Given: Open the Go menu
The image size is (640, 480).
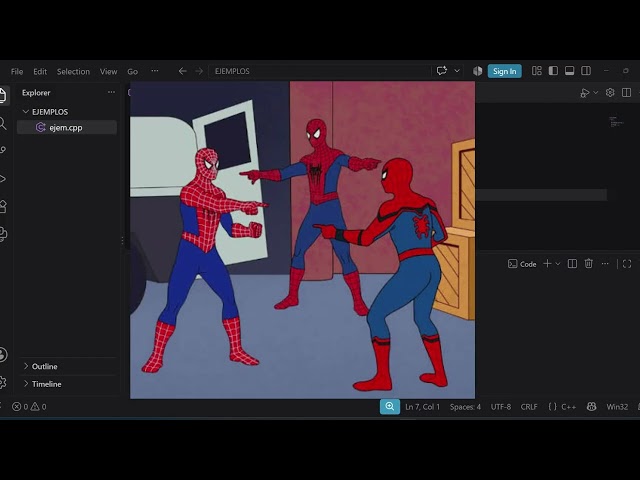Looking at the screenshot, I should coord(132,71).
